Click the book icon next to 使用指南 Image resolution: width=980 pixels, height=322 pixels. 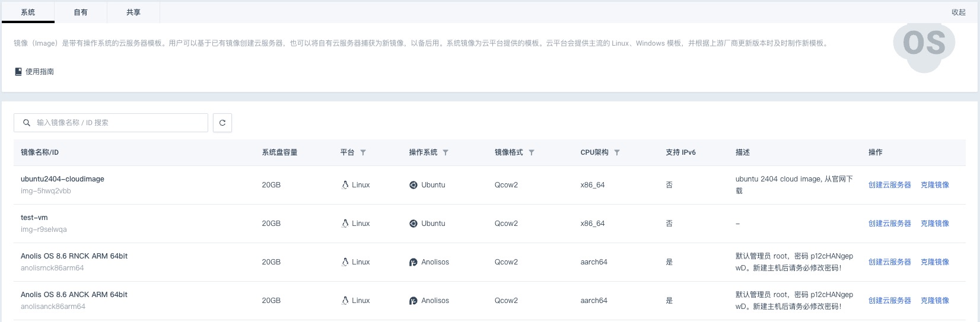coord(18,72)
